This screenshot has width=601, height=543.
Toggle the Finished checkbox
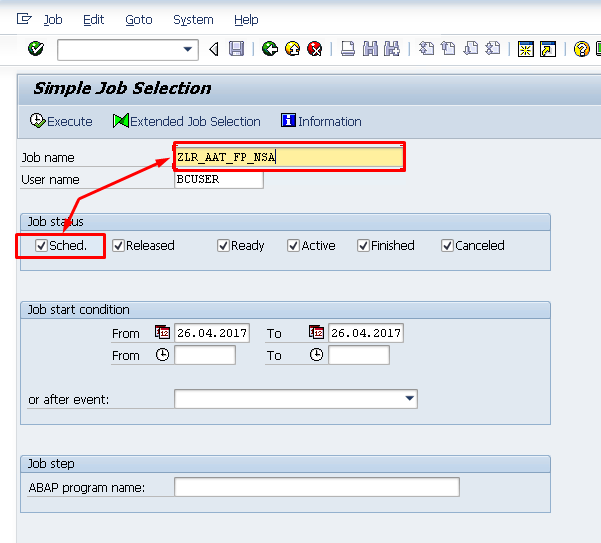[x=363, y=245]
